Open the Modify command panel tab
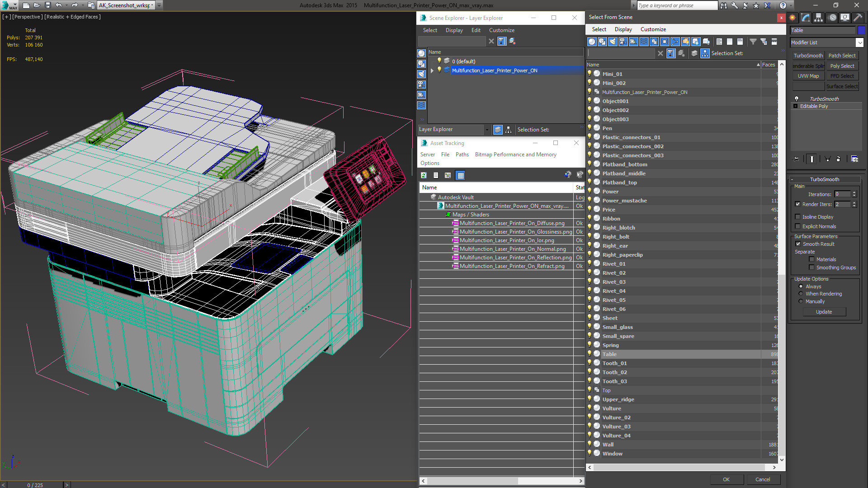The width and height of the screenshot is (868, 488). (x=806, y=18)
